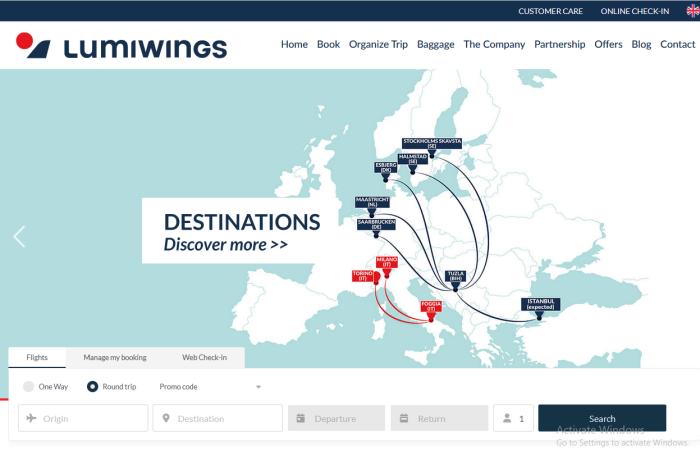
Task: Click the location pin in Destination field
Action: pyautogui.click(x=166, y=418)
